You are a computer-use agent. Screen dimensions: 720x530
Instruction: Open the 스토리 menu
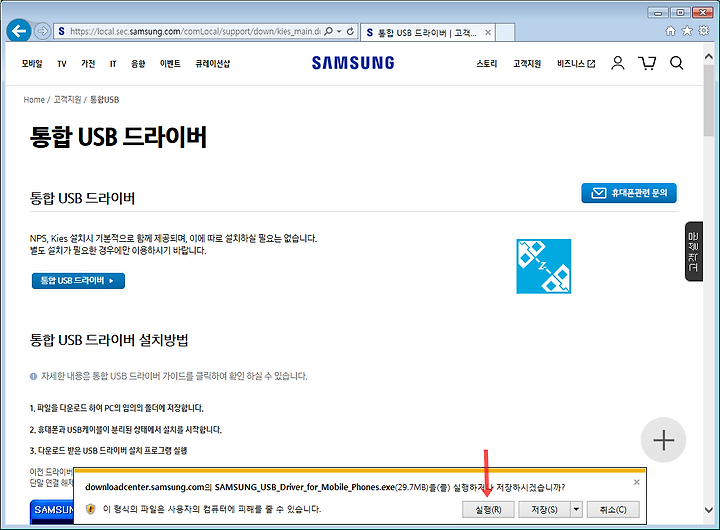coord(487,63)
